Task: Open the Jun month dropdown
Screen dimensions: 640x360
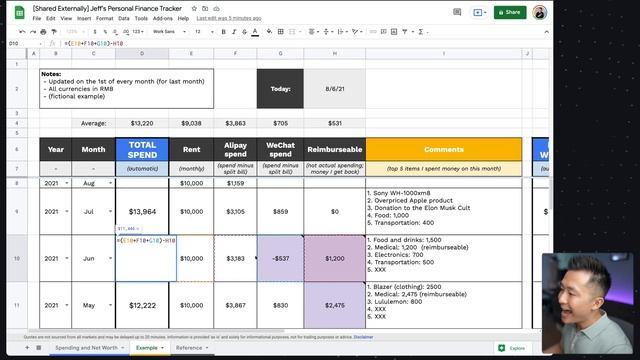Action: (x=110, y=258)
